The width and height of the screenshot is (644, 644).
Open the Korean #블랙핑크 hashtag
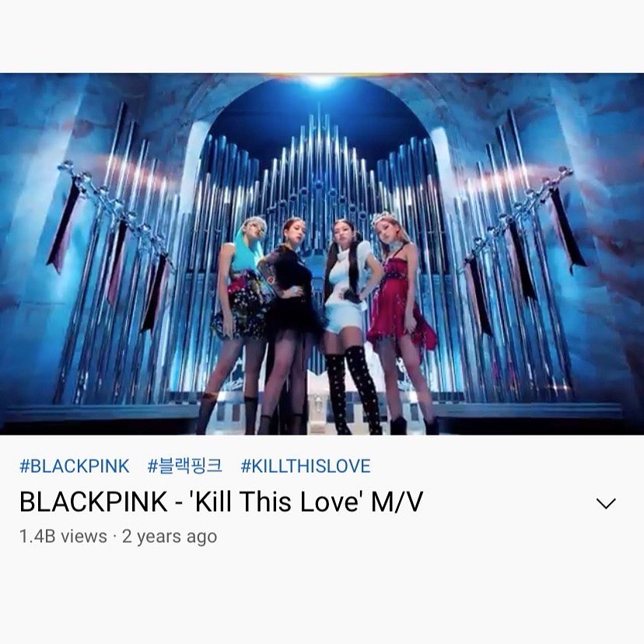click(x=185, y=466)
